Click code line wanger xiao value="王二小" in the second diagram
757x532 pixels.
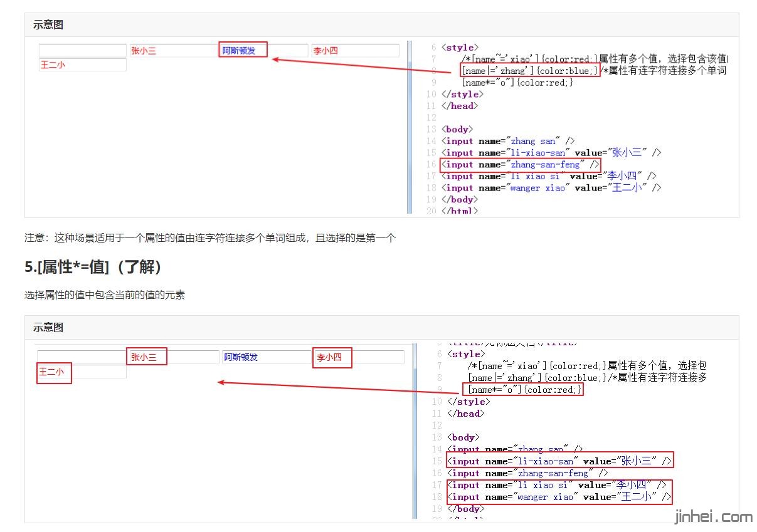tap(559, 497)
